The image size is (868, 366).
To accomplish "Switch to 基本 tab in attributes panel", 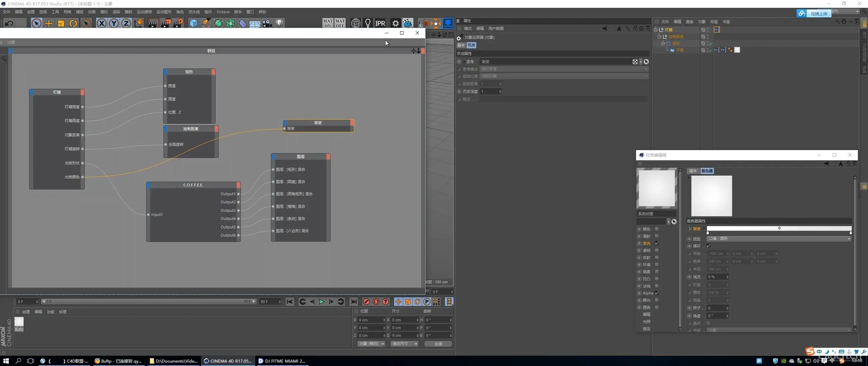I will (461, 45).
